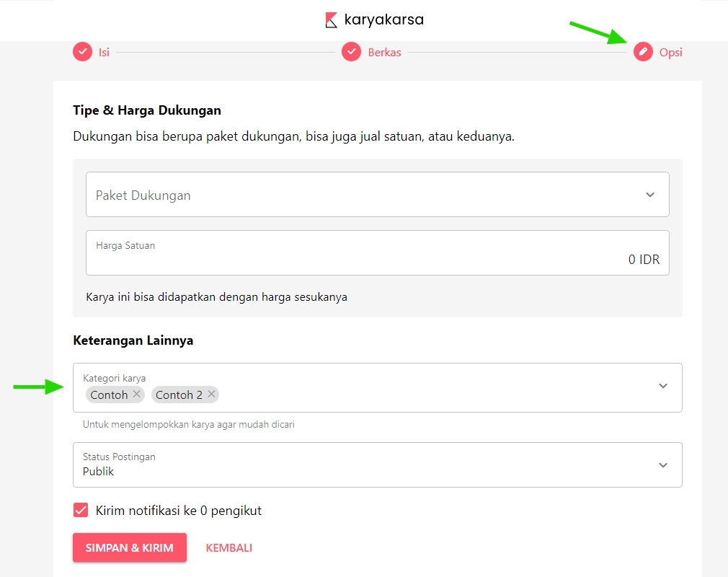Go to the Berkas step label
Screen dimensions: 728x577
click(384, 52)
